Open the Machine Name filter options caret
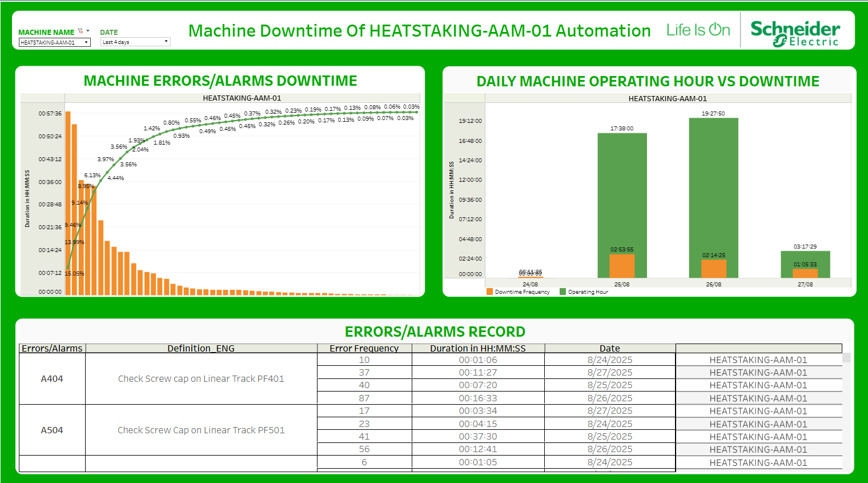This screenshot has width=868, height=483. pos(88,31)
